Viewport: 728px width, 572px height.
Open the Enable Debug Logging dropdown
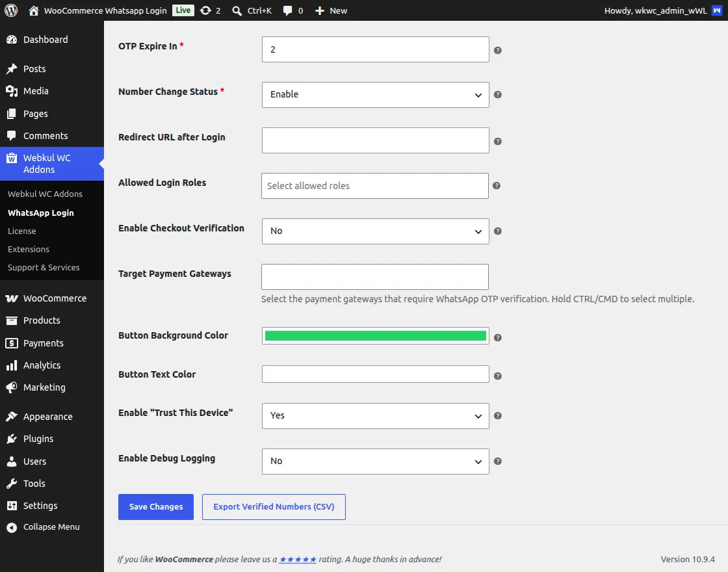(375, 461)
